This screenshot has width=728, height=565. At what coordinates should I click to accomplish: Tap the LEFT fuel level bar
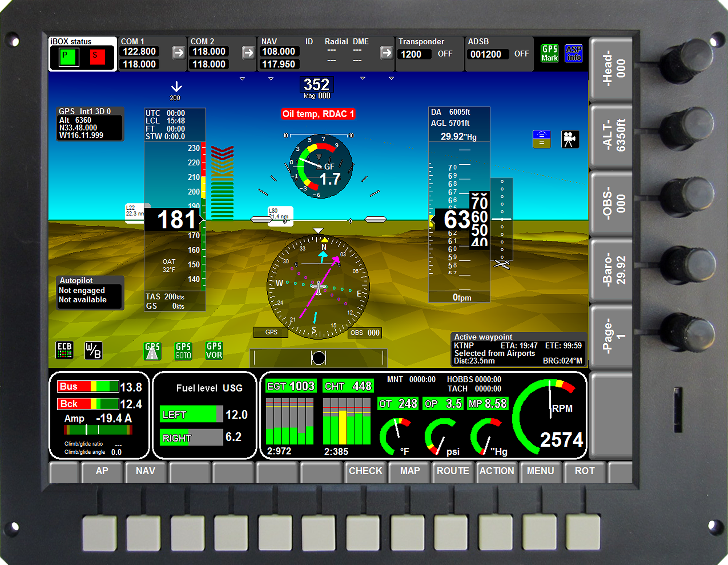191,414
